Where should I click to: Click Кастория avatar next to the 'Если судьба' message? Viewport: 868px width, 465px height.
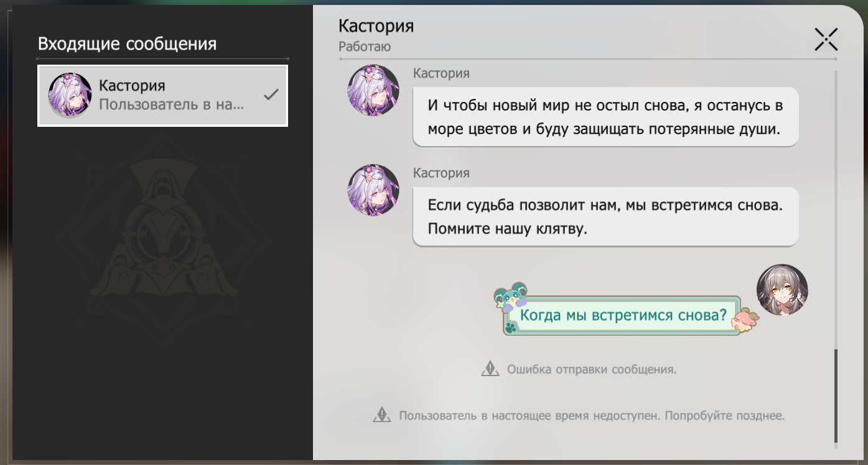373,190
